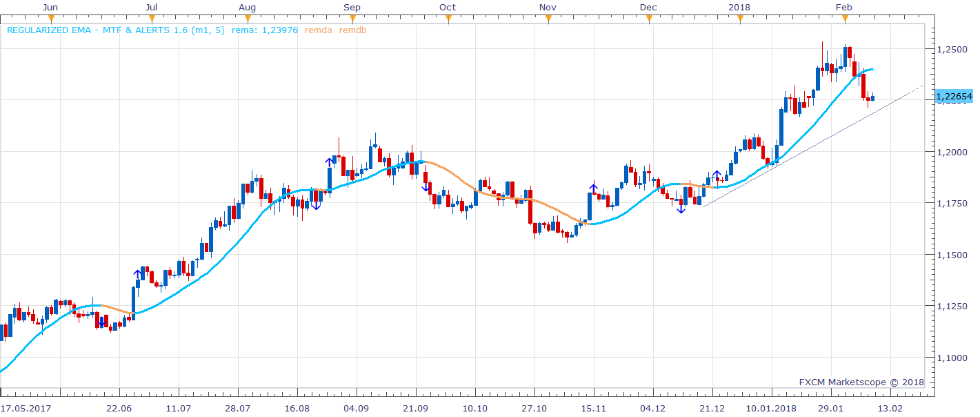
Task: Click the REGULARIZED EMA indicator label
Action: (x=115, y=30)
